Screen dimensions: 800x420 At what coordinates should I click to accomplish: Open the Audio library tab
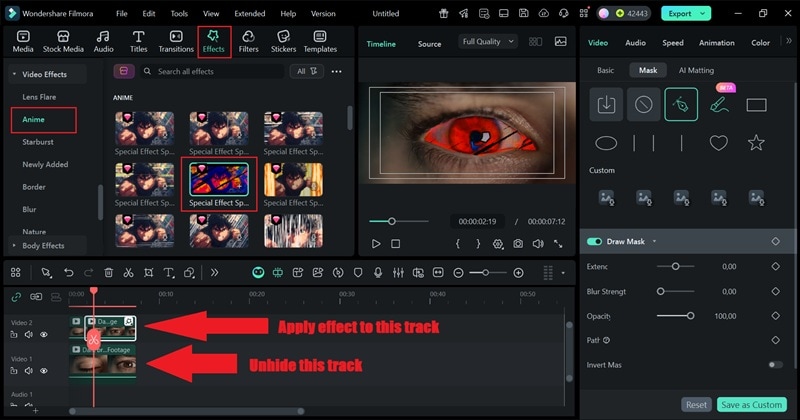click(x=103, y=41)
